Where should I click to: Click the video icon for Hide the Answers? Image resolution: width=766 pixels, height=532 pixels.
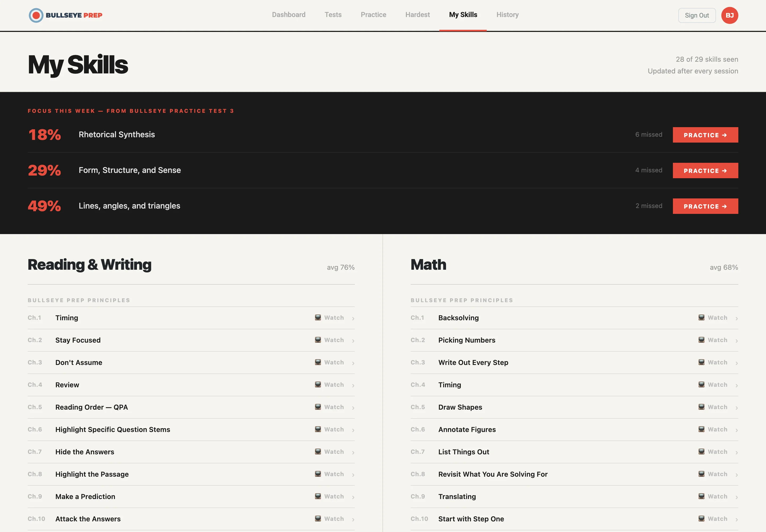tap(318, 452)
